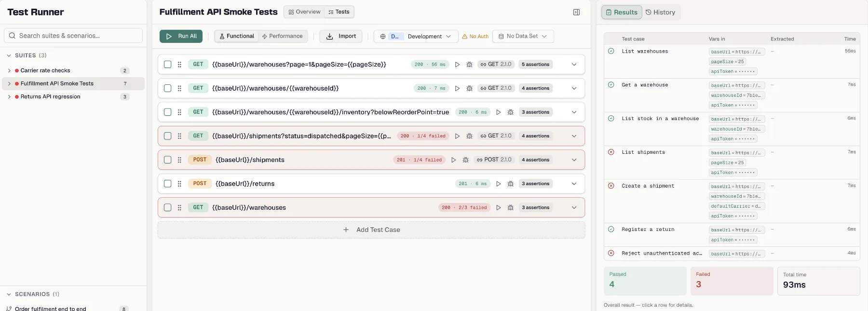Viewport: 868px width, 311px height.
Task: Select checkbox for warehouses pageSize test
Action: [168, 65]
